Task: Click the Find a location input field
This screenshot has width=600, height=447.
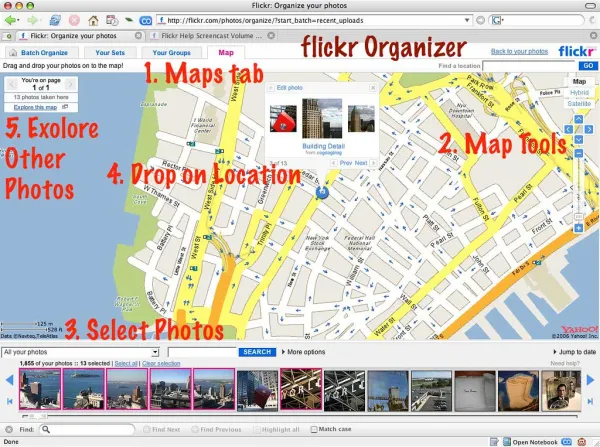Action: click(x=529, y=66)
